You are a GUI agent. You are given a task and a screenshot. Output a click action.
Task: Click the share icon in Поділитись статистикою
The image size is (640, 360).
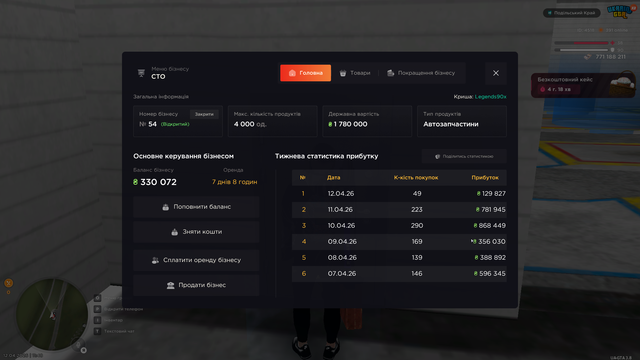(x=438, y=156)
